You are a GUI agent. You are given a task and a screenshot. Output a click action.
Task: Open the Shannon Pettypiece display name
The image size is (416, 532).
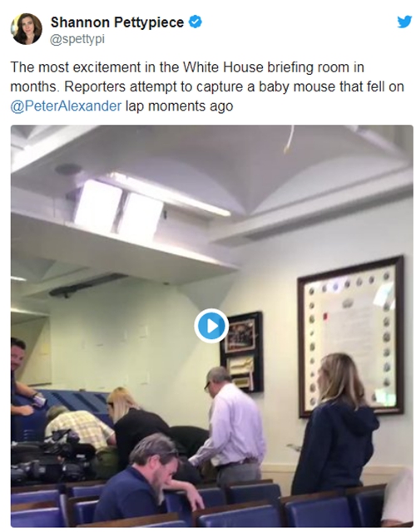(117, 22)
